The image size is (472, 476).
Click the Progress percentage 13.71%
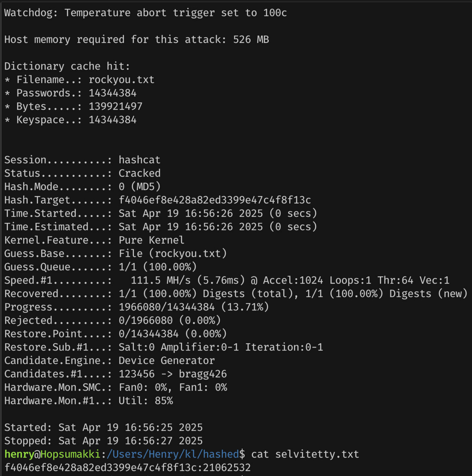pyautogui.click(x=245, y=307)
